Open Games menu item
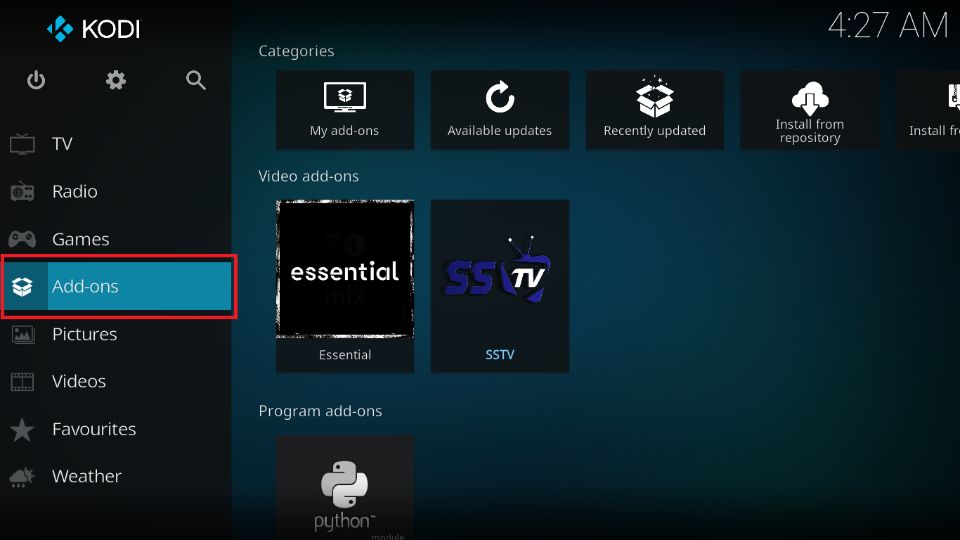 click(x=116, y=239)
